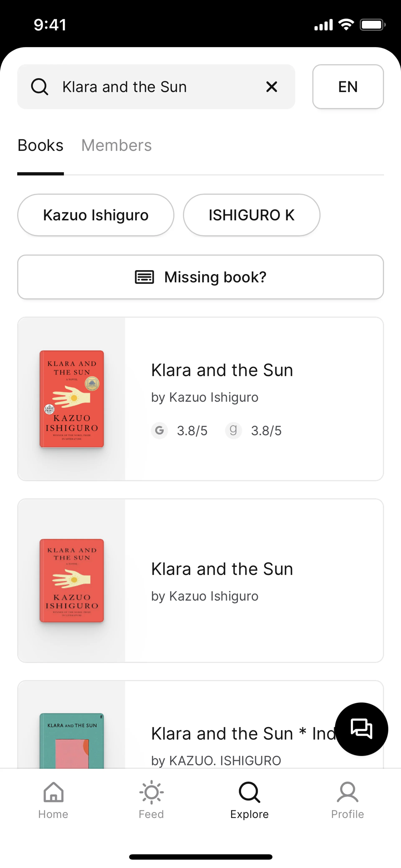
Task: Tap the Missing book? button
Action: pyautogui.click(x=200, y=277)
